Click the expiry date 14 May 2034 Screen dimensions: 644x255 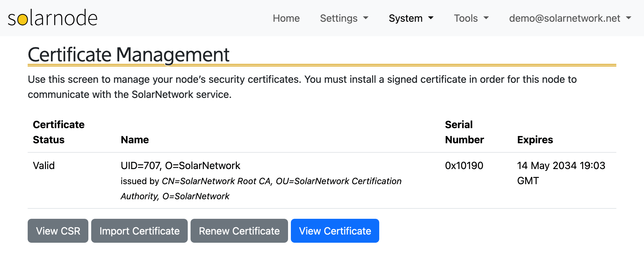point(561,173)
